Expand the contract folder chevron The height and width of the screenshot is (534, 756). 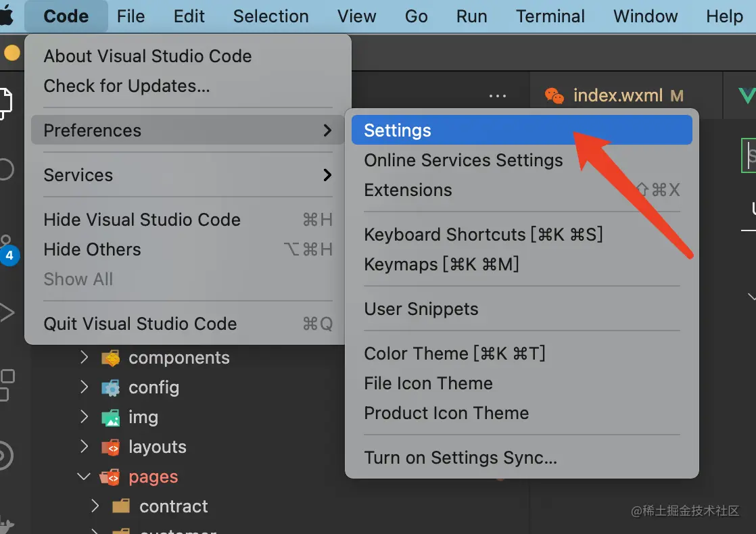point(95,506)
